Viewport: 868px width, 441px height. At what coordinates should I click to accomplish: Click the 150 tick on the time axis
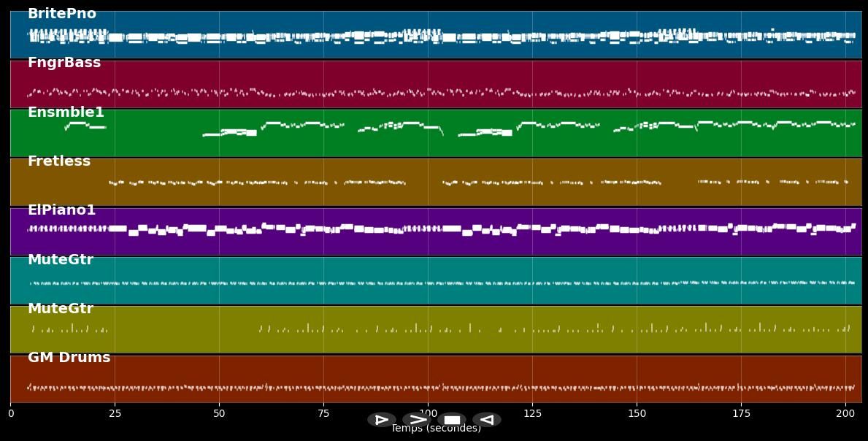point(637,413)
